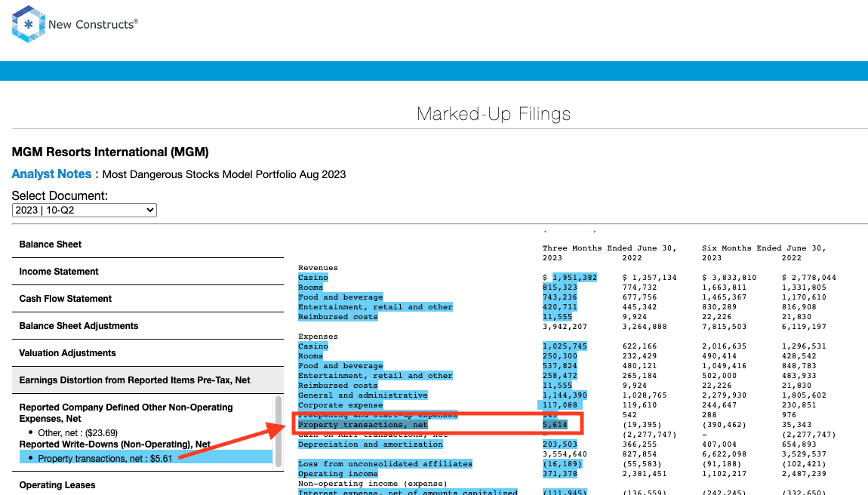Go to Valuation Adjustments
This screenshot has width=868, height=495.
pos(67,352)
